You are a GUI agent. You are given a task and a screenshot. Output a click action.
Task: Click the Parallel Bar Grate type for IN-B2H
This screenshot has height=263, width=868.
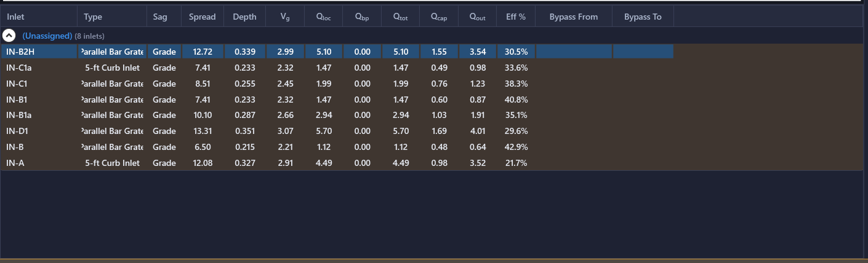click(112, 52)
